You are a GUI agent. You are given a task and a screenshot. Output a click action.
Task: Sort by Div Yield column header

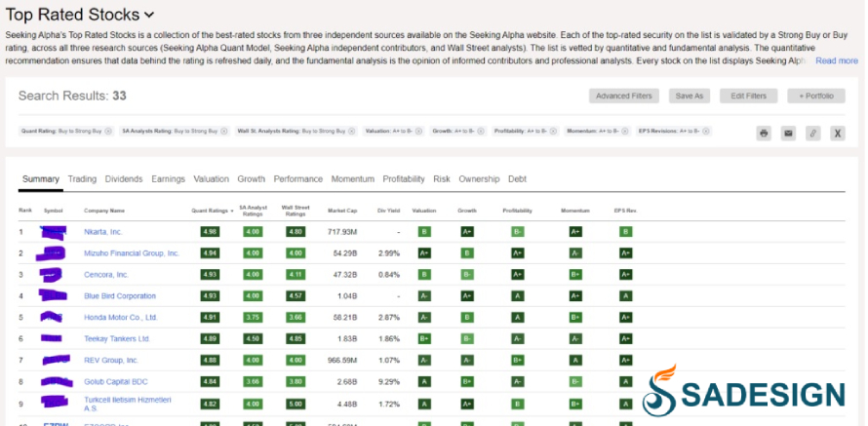[x=387, y=211]
